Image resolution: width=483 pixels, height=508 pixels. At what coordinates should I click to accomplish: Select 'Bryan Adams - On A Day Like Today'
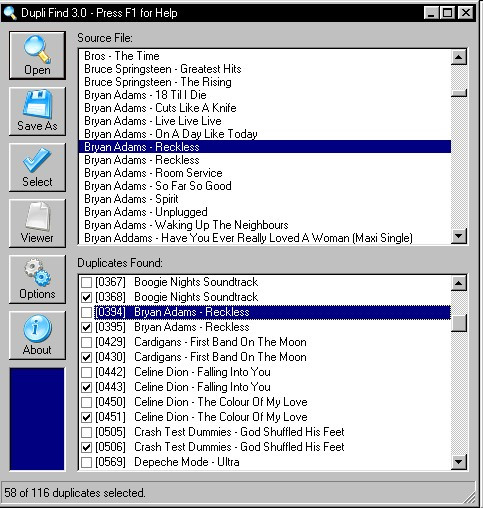[265, 134]
